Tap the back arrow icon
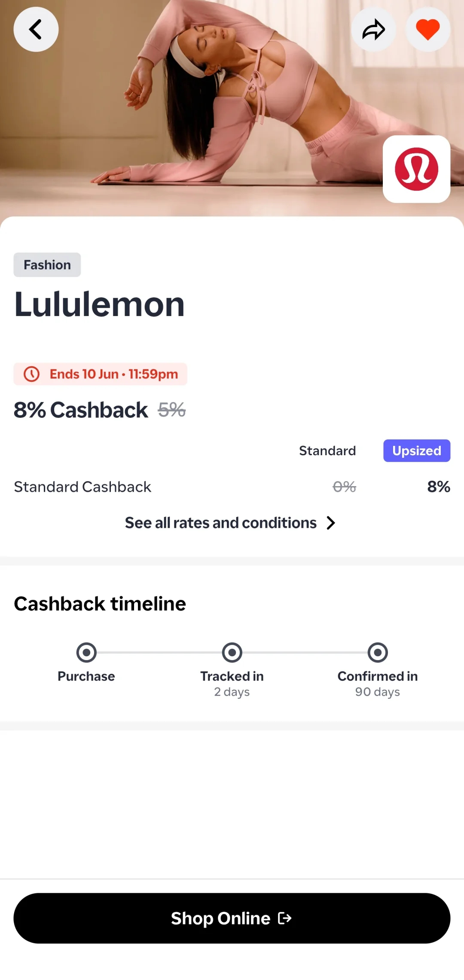 coord(36,29)
